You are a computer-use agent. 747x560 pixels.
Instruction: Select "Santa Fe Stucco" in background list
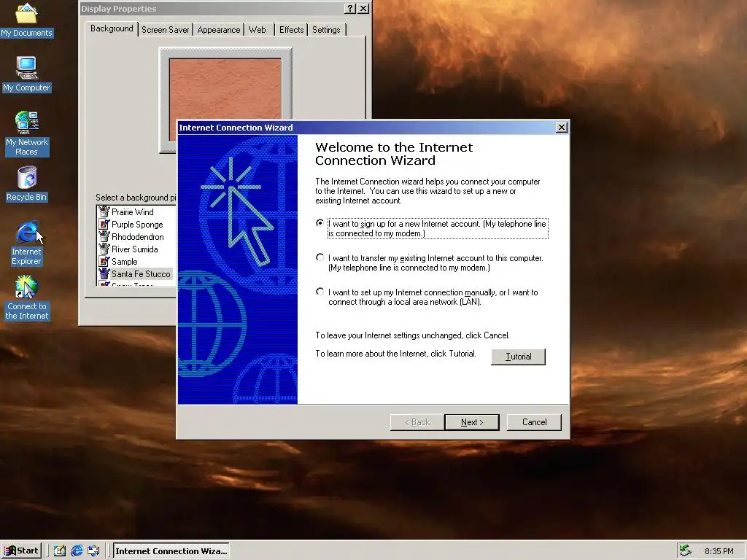coord(141,274)
